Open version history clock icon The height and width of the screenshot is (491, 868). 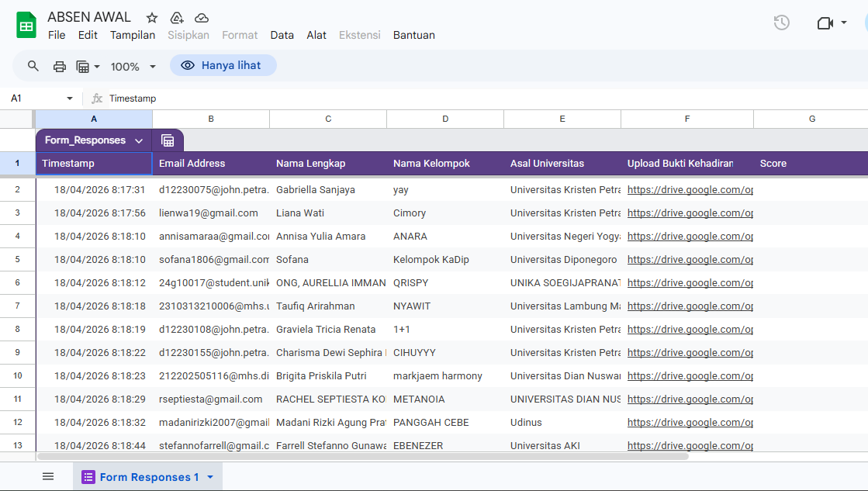(x=781, y=23)
